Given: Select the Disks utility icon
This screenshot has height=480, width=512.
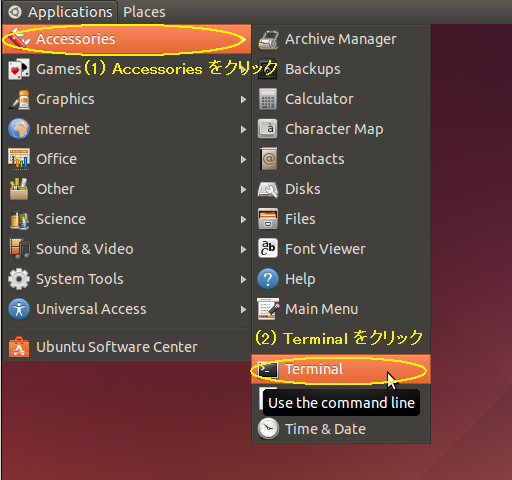Looking at the screenshot, I should [x=268, y=189].
